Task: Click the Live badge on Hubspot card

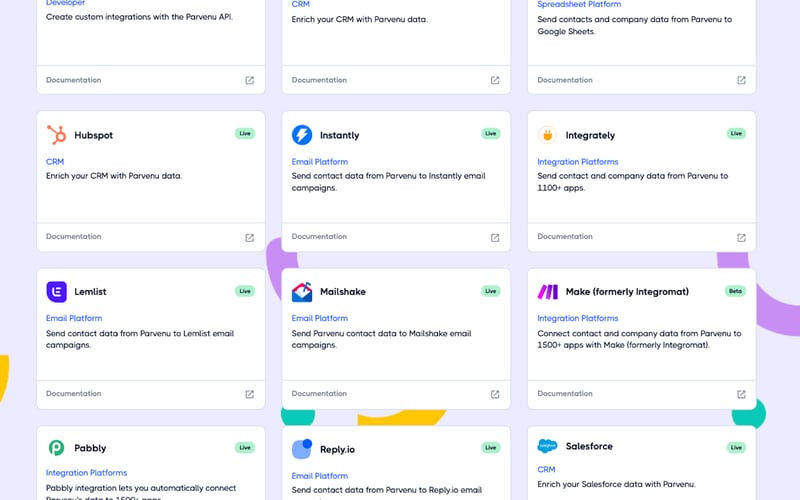Action: [x=245, y=134]
